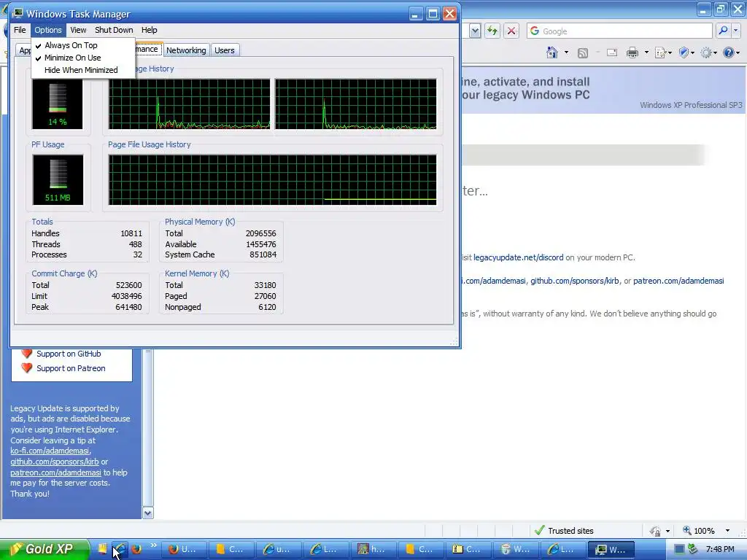
Task: Click the ko-fi.com/adamdemasi sidebar link
Action: pyautogui.click(x=50, y=451)
